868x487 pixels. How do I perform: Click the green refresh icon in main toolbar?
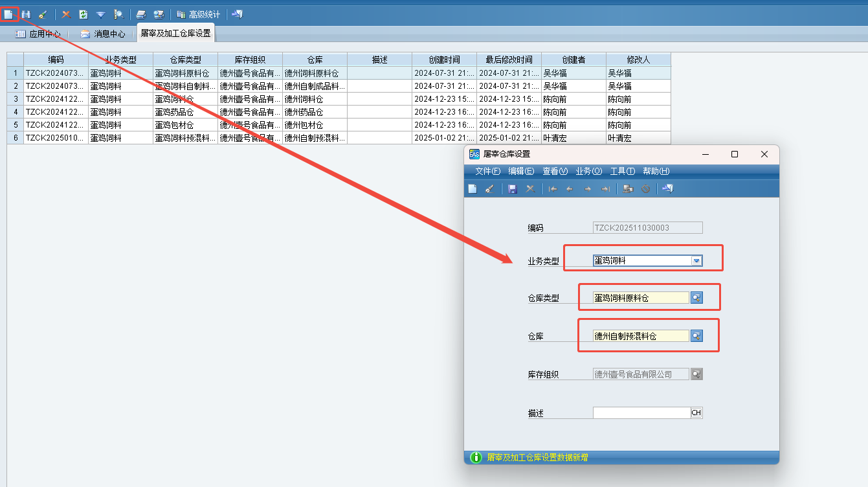(x=83, y=14)
